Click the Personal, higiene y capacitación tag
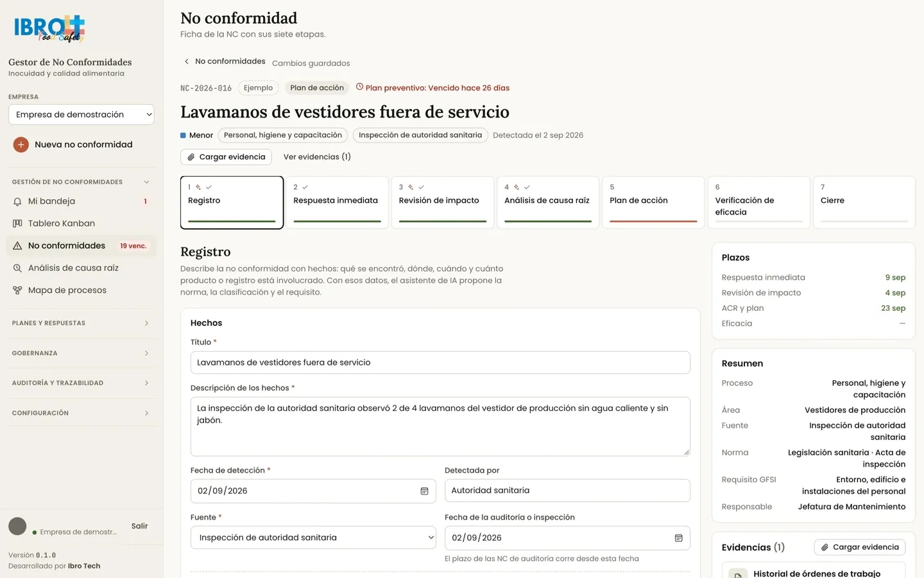The width and height of the screenshot is (924, 578). pos(283,135)
